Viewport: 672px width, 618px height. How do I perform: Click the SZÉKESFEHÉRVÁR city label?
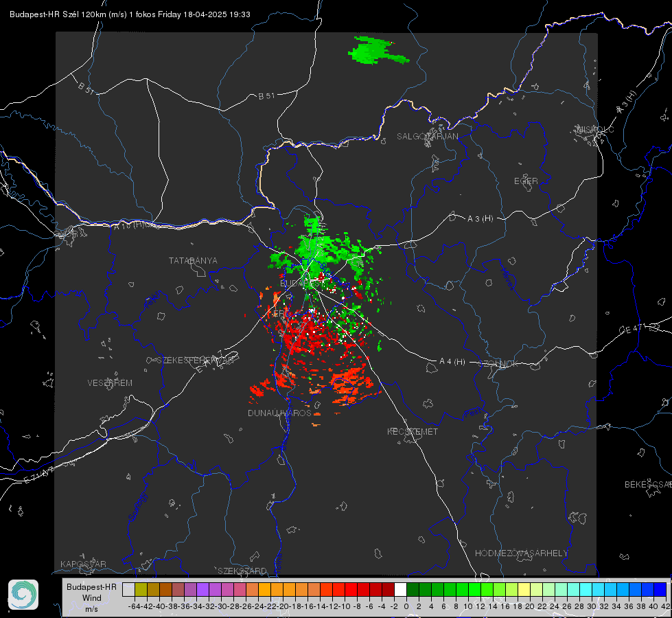click(196, 360)
